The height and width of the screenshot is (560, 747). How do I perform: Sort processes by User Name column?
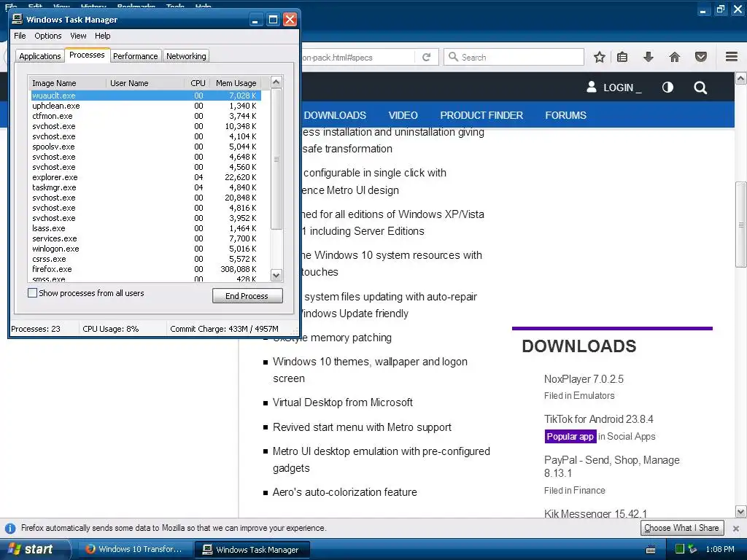(145, 83)
